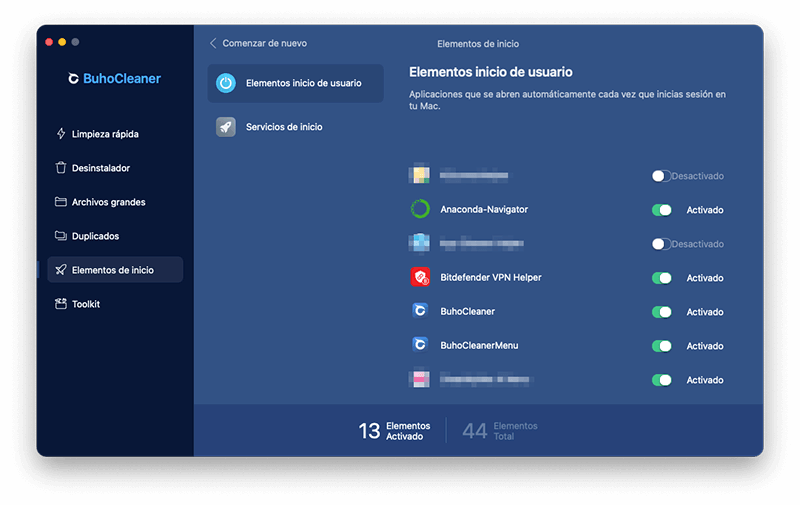Click the yellow minimize window button
This screenshot has height=505, width=800.
[x=62, y=42]
